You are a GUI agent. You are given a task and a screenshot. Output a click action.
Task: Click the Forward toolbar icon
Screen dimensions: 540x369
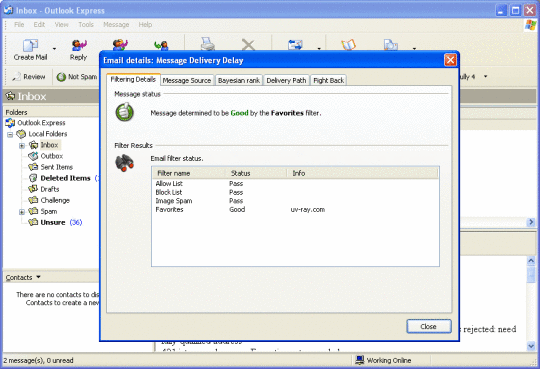161,45
